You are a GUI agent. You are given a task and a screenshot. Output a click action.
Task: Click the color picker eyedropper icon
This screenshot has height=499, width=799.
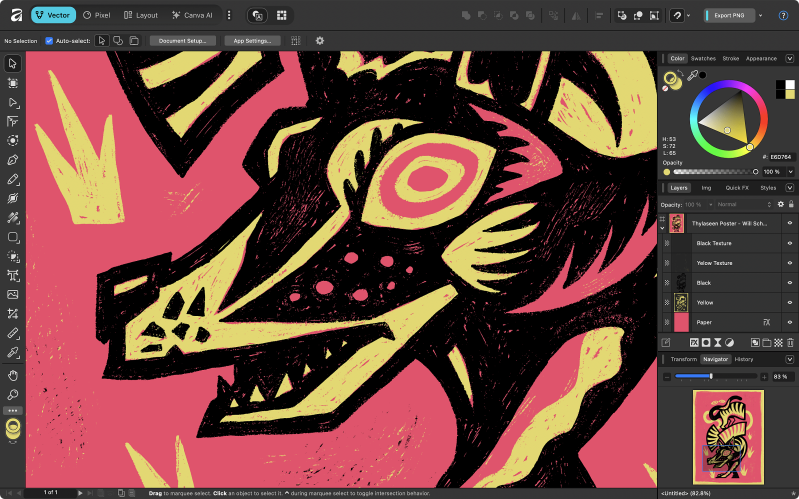click(692, 76)
